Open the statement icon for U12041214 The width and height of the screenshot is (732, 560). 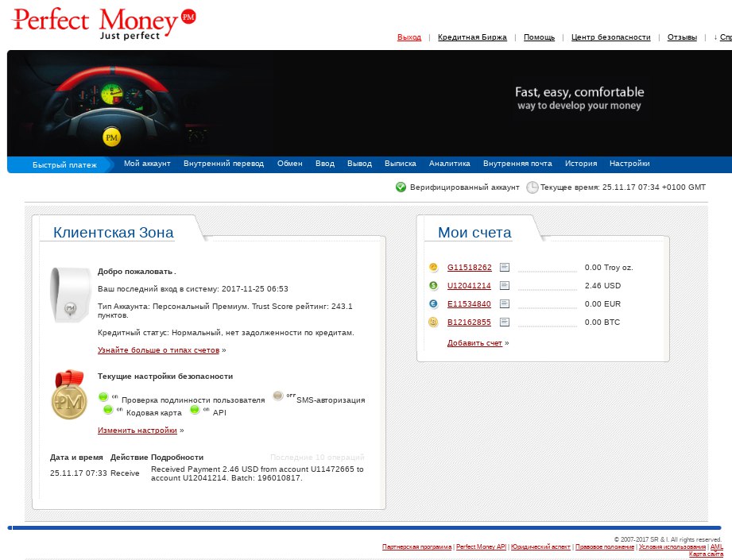(x=504, y=286)
